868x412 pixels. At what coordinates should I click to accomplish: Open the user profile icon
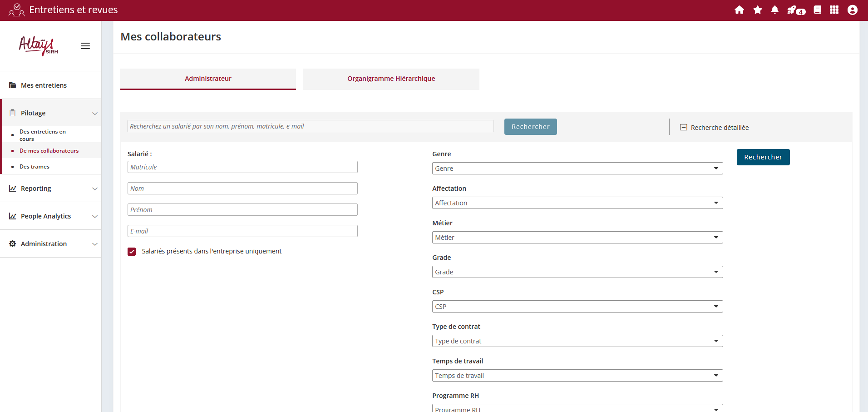pyautogui.click(x=852, y=10)
